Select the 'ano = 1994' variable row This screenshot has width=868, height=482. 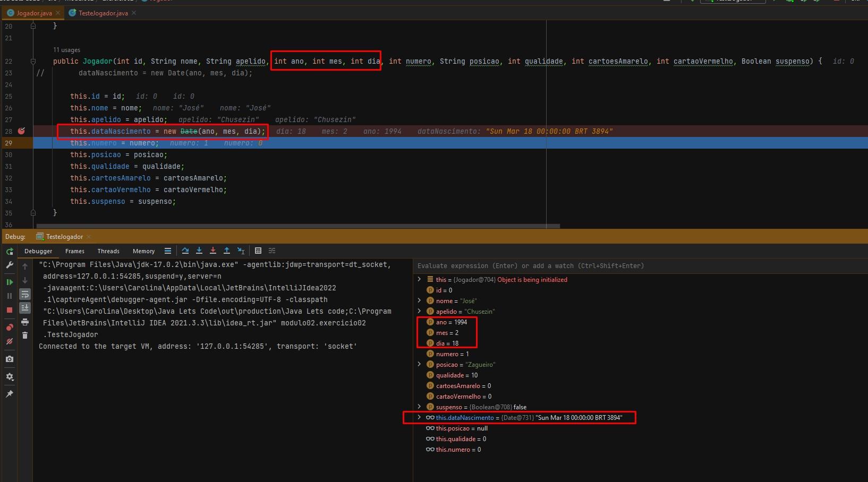click(x=640, y=322)
